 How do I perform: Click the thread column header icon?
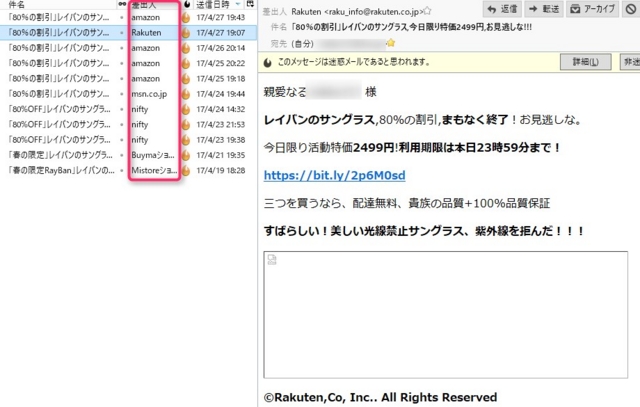click(122, 4)
